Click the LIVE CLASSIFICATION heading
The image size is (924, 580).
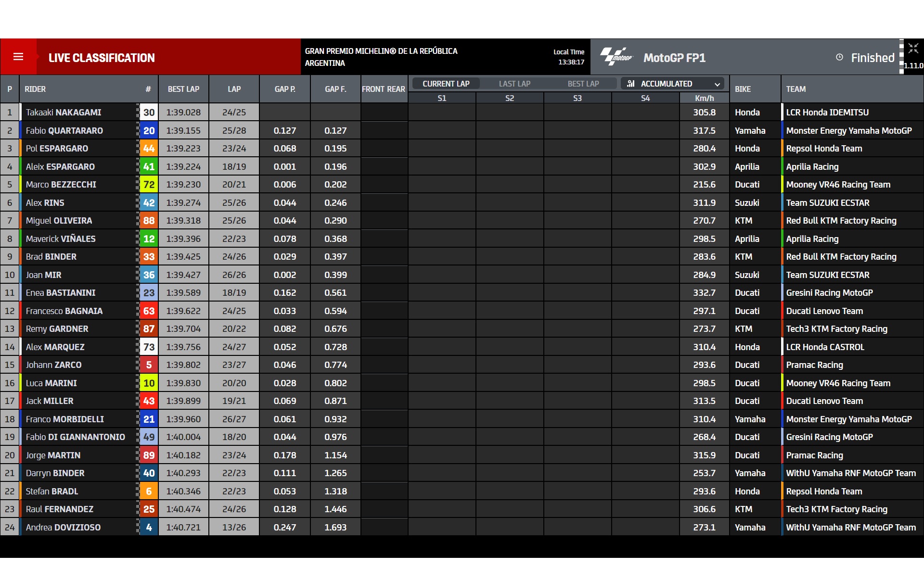pyautogui.click(x=102, y=58)
